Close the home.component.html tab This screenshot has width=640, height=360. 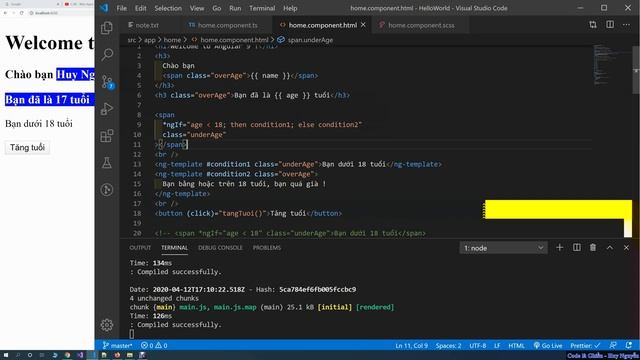pyautogui.click(x=363, y=25)
